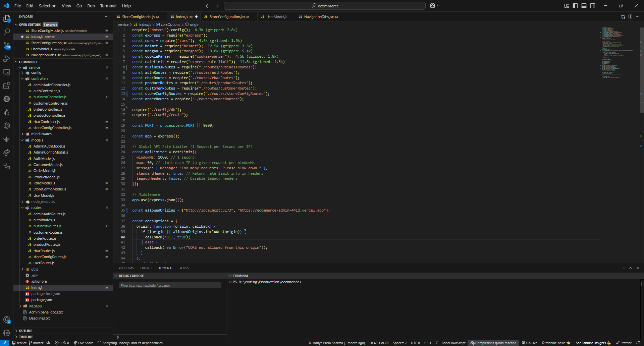Expand the Timeline section
Image resolution: width=644 pixels, height=346 pixels.
[26, 337]
